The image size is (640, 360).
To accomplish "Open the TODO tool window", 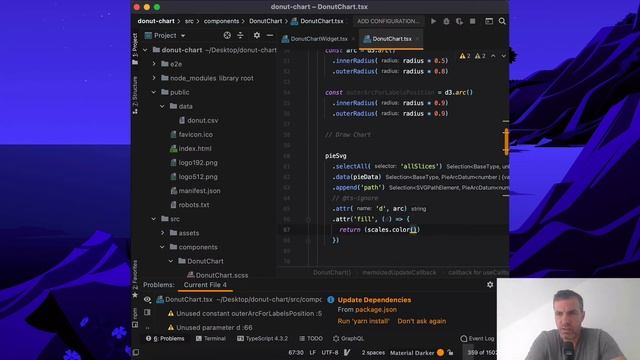I will (311, 338).
